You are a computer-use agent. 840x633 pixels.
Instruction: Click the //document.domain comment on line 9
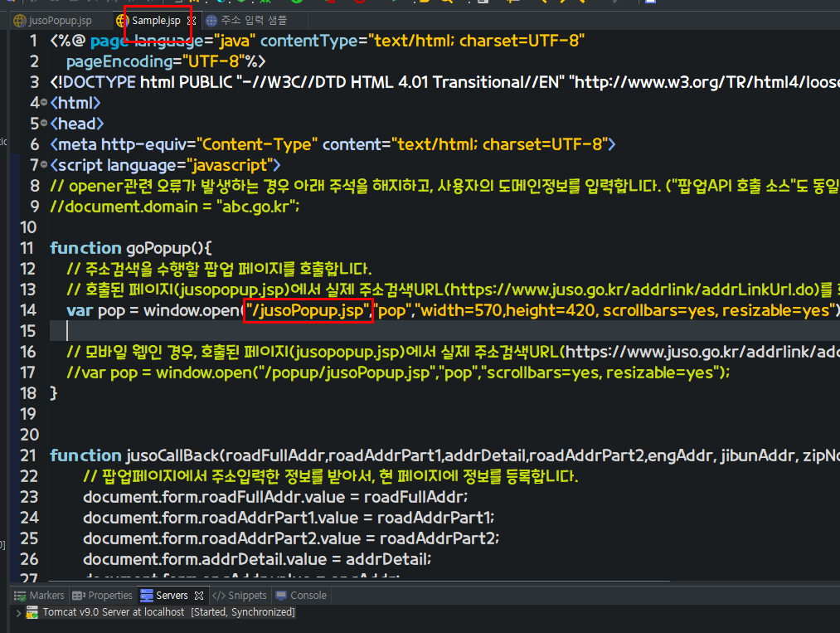[175, 207]
